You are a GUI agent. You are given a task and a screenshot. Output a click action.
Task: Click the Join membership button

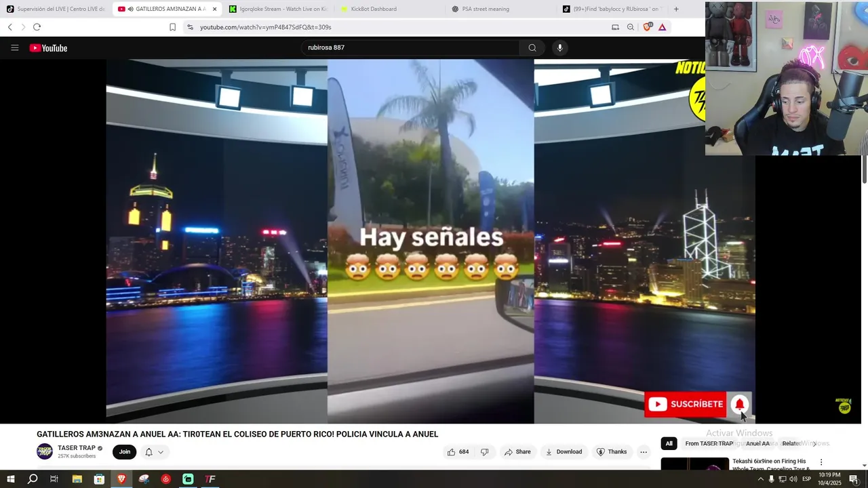pos(125,451)
